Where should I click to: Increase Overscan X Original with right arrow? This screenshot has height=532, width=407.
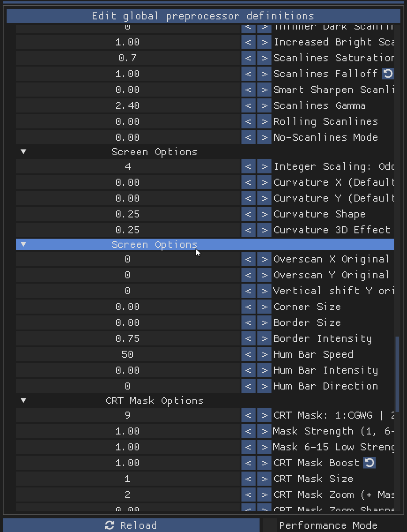(264, 259)
